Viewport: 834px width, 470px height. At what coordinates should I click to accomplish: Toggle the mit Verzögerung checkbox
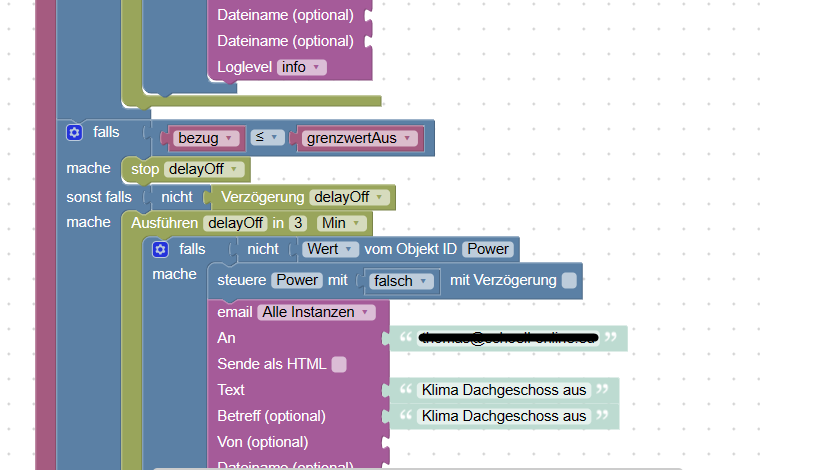[569, 280]
